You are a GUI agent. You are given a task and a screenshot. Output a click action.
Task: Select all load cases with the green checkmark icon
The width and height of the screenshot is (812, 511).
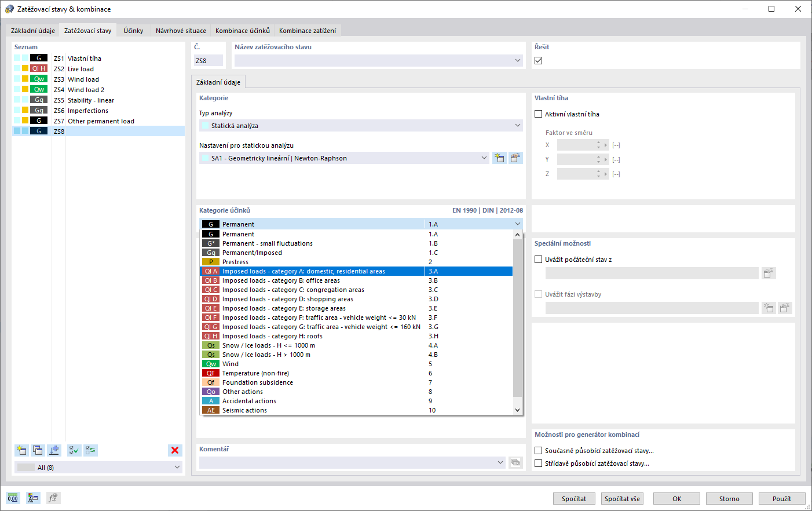coord(74,450)
